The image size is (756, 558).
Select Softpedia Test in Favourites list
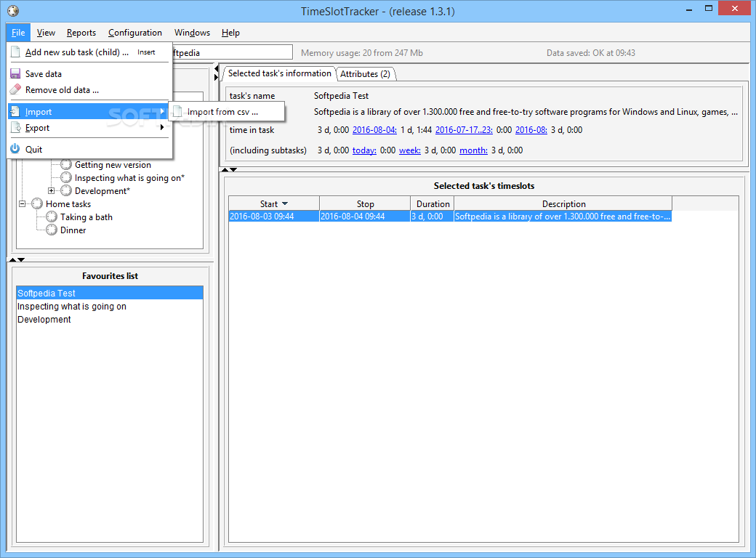[110, 293]
